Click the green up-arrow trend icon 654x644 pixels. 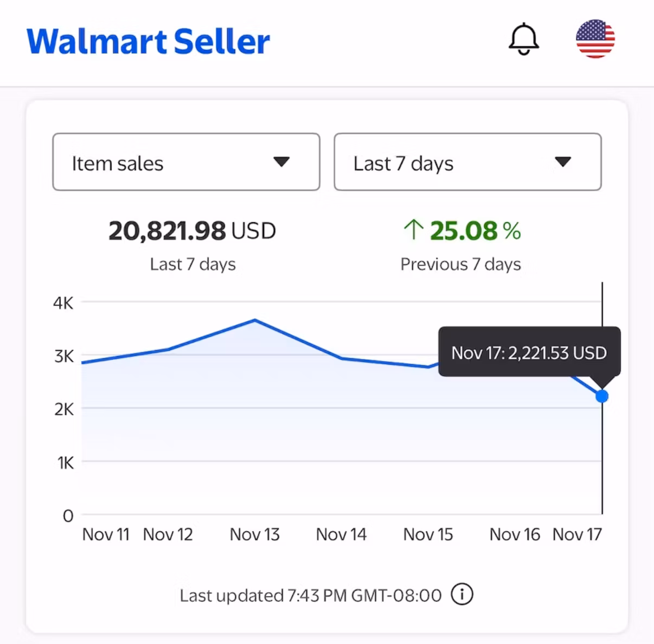coord(413,230)
